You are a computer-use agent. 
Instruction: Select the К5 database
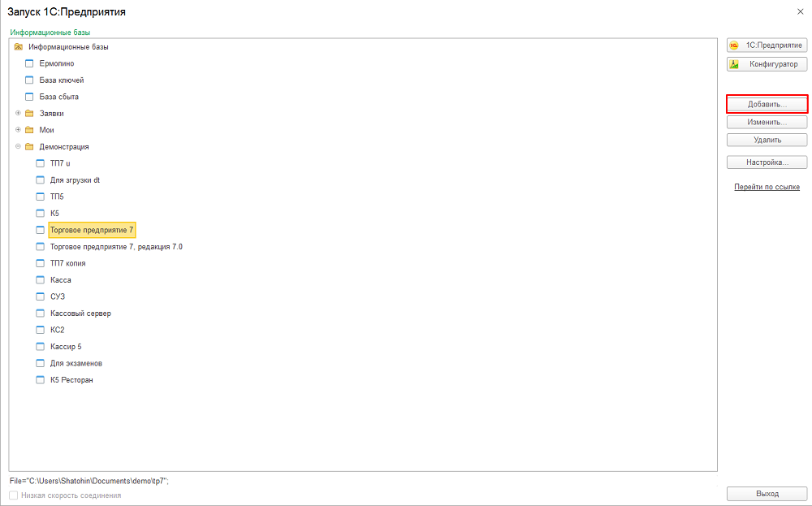55,214
